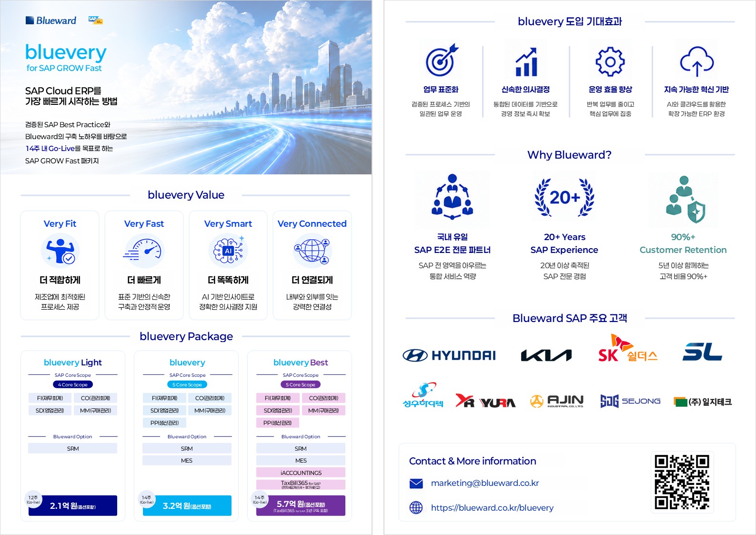The width and height of the screenshot is (756, 535).
Task: Click the '14주 내 Go-Live를 목표로 하는' line
Action: coord(69,149)
